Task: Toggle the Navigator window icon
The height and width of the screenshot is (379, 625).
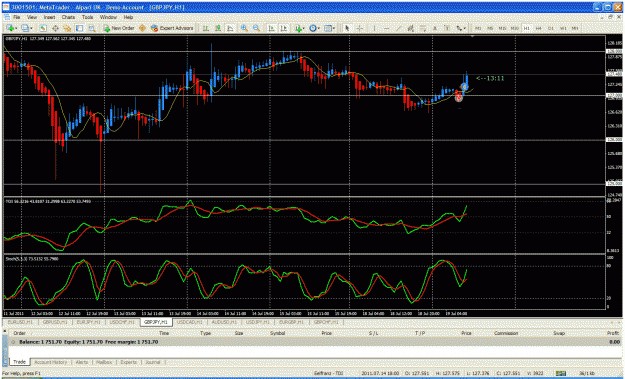Action: point(67,28)
